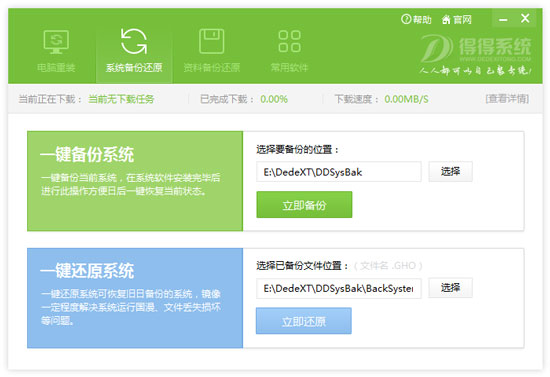Close the application window

[x=525, y=19]
